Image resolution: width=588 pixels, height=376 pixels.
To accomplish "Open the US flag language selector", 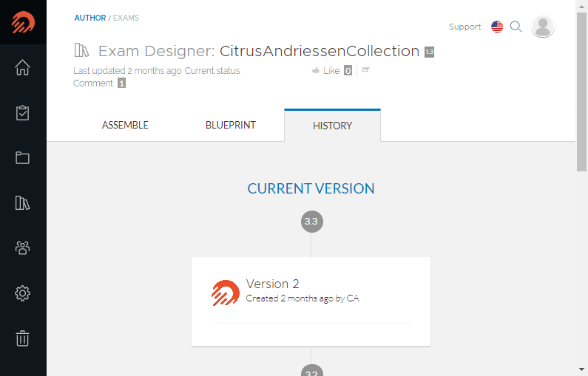I will coord(497,27).
